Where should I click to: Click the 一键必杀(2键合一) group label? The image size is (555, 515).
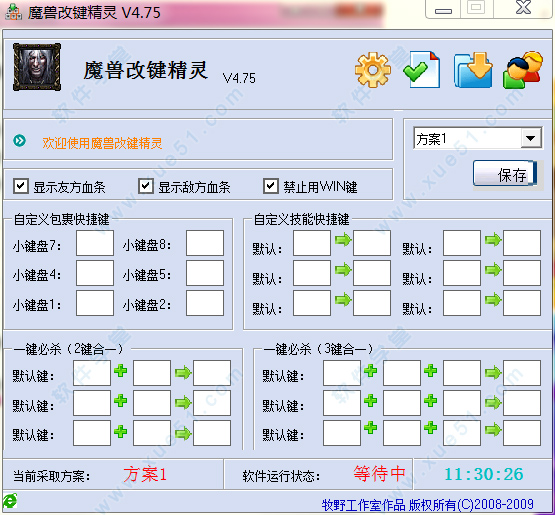coord(68,349)
